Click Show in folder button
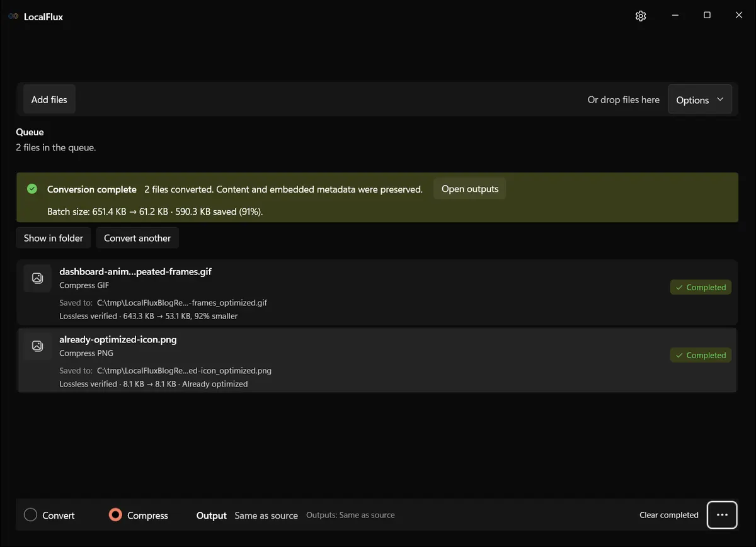 point(54,238)
